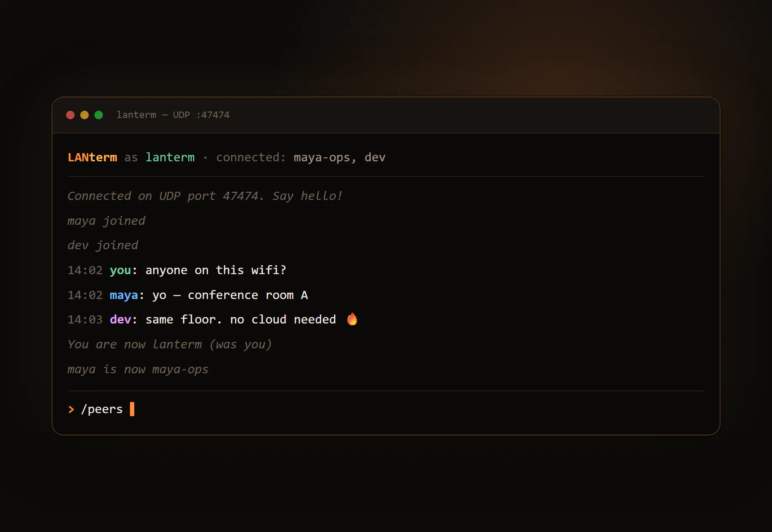Viewport: 772px width, 532px height.
Task: Click the 'dev joined' system line
Action: click(x=103, y=245)
